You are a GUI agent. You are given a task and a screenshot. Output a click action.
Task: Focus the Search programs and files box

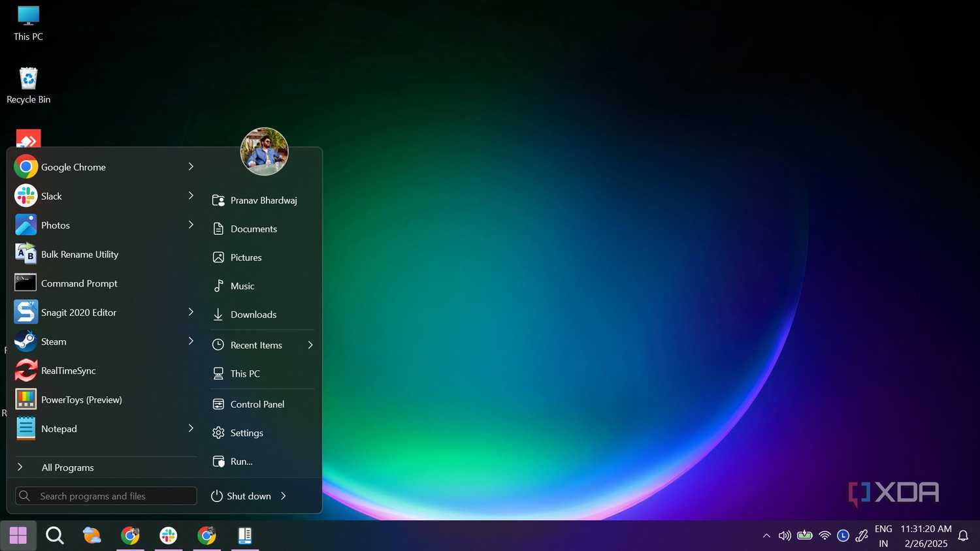tap(106, 496)
